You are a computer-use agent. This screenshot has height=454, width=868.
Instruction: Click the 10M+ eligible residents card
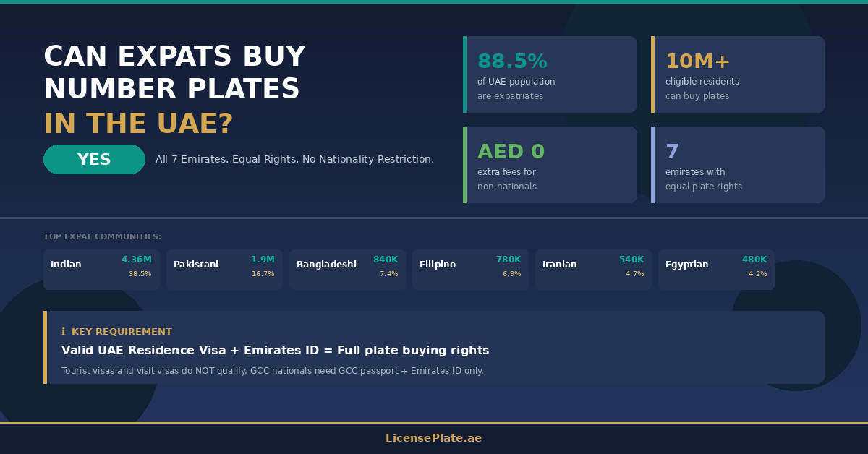click(x=739, y=74)
